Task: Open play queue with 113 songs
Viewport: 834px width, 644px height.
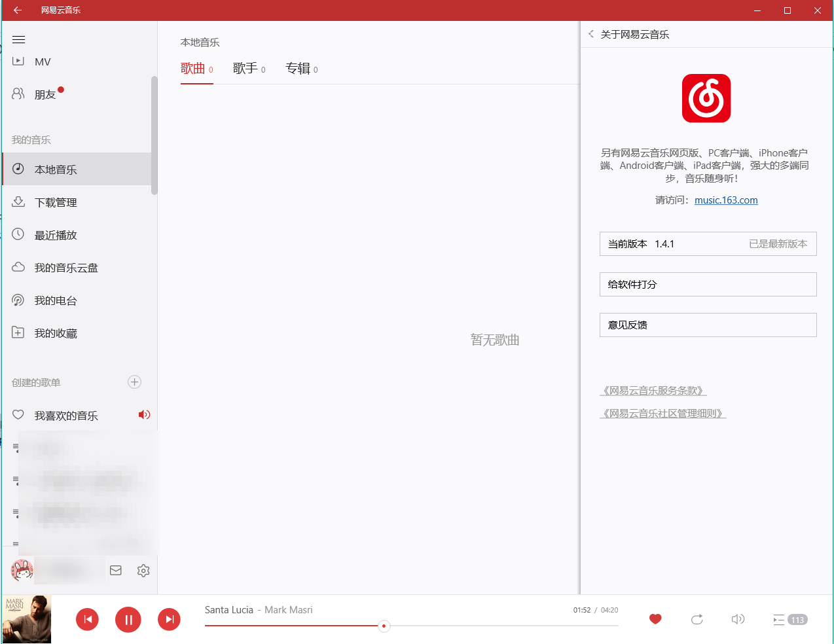Action: click(x=790, y=620)
